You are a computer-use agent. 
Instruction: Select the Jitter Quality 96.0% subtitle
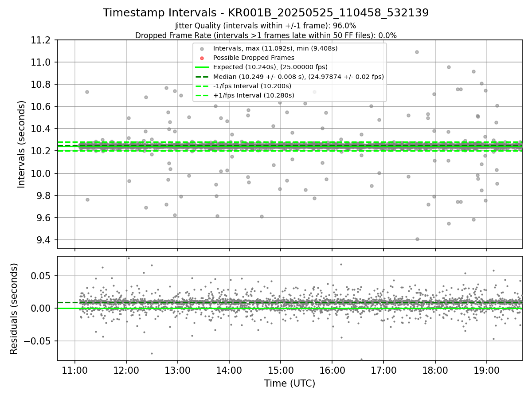[x=266, y=26]
